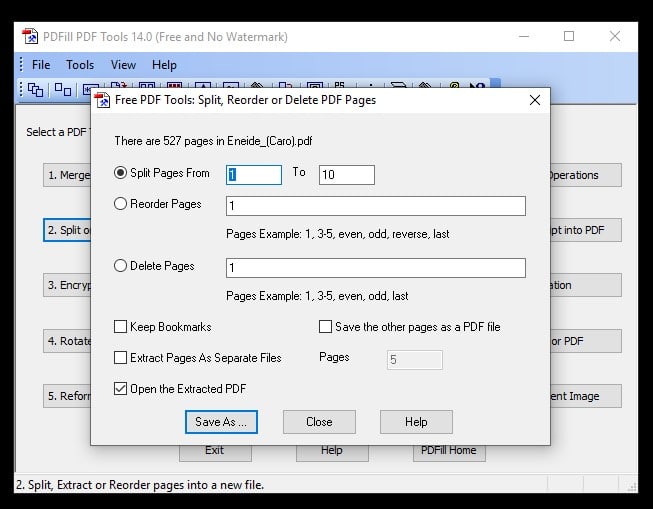Open the Help menu in the menu bar
Image resolution: width=653 pixels, height=509 pixels.
[164, 65]
